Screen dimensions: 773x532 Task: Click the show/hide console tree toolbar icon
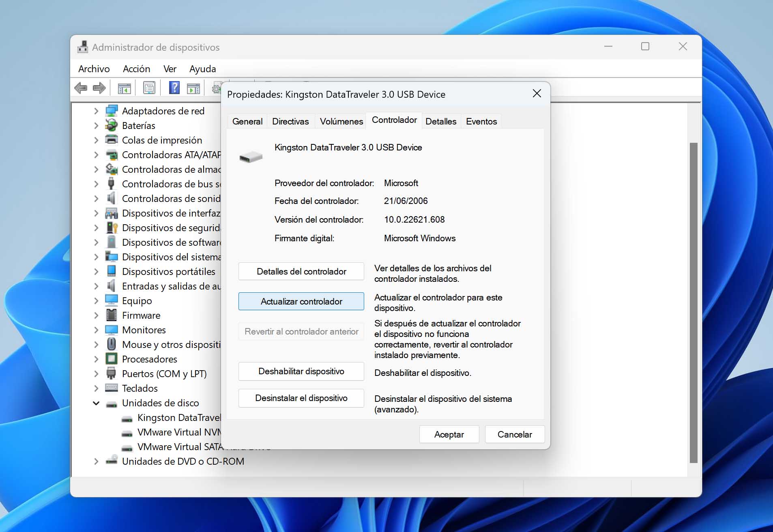(x=124, y=88)
